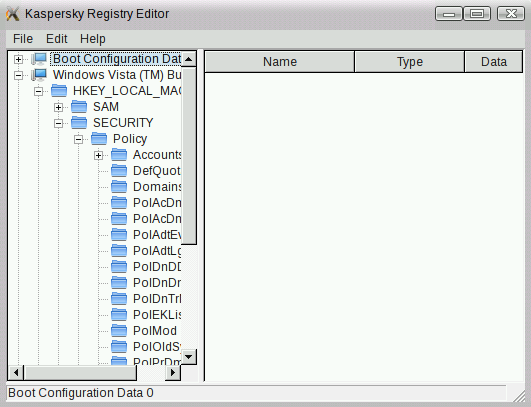This screenshot has height=407, width=531.
Task: Select the DefQuot key label
Action: (157, 171)
